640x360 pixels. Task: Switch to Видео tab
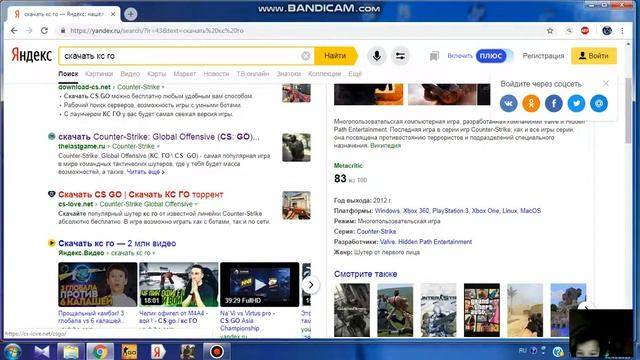(x=130, y=74)
